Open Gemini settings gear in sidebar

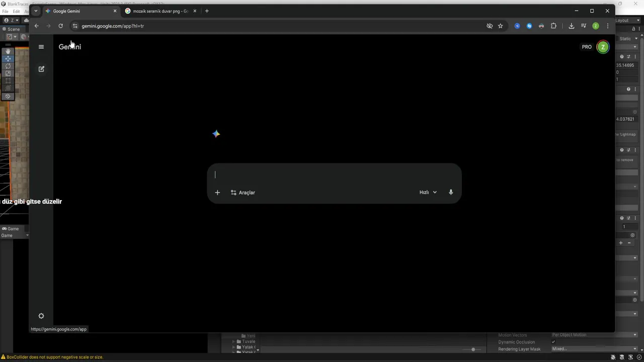41,316
